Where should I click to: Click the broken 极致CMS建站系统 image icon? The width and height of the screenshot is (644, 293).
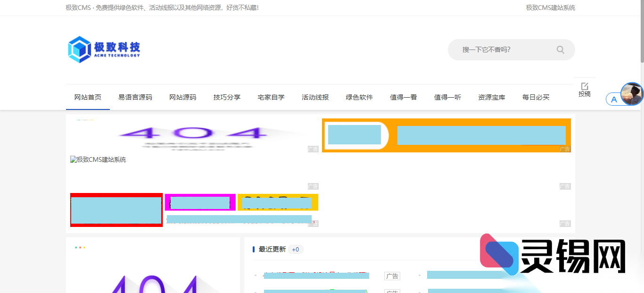tap(73, 159)
